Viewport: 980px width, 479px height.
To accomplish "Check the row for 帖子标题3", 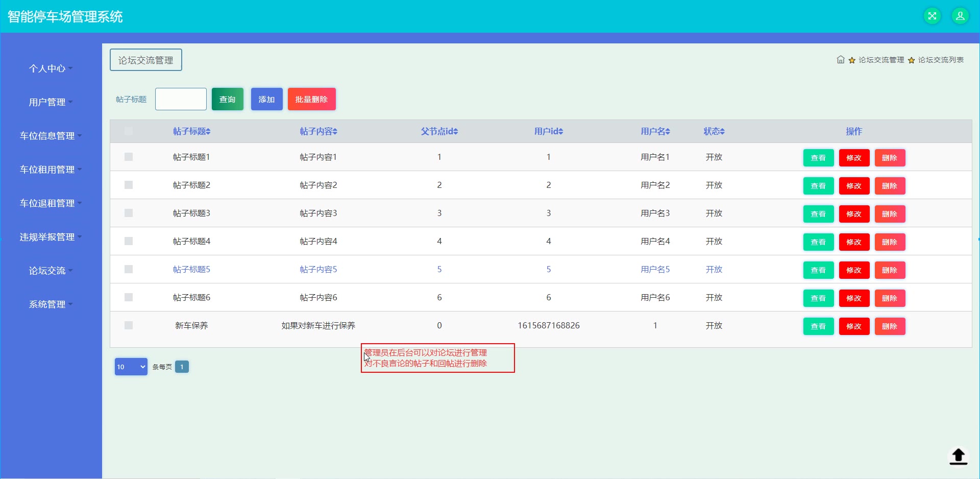I will tap(129, 213).
